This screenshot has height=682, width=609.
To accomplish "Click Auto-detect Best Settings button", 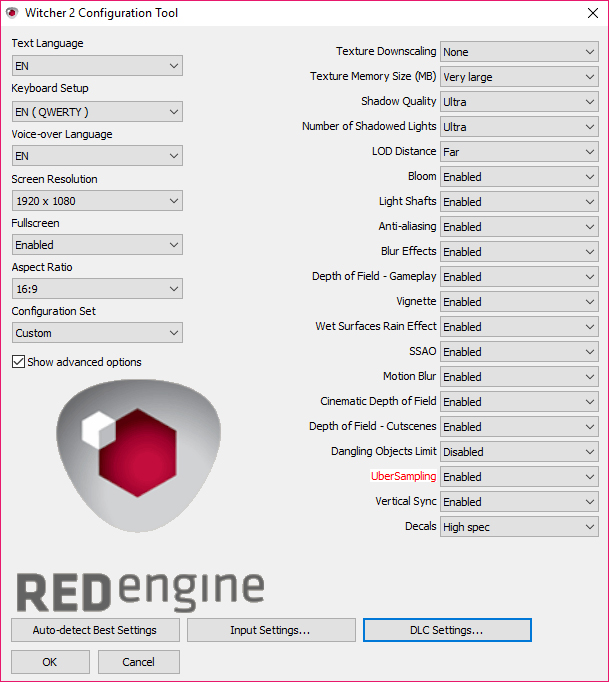I will [95, 630].
